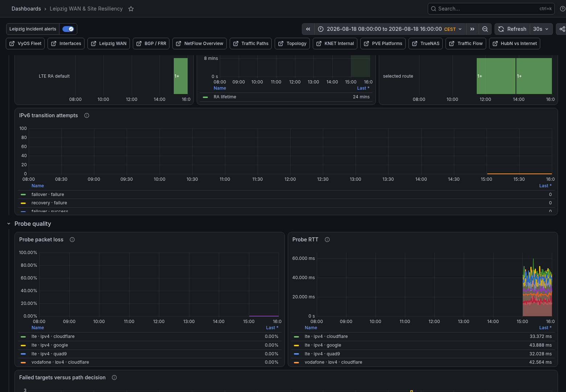The height and width of the screenshot is (392, 566).
Task: Click the green LTE RA default state bar
Action: point(181,76)
